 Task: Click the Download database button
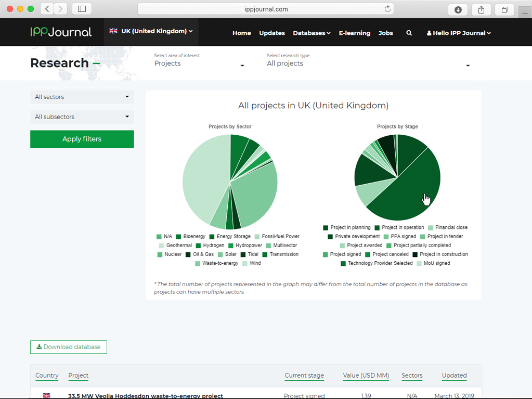[69, 347]
